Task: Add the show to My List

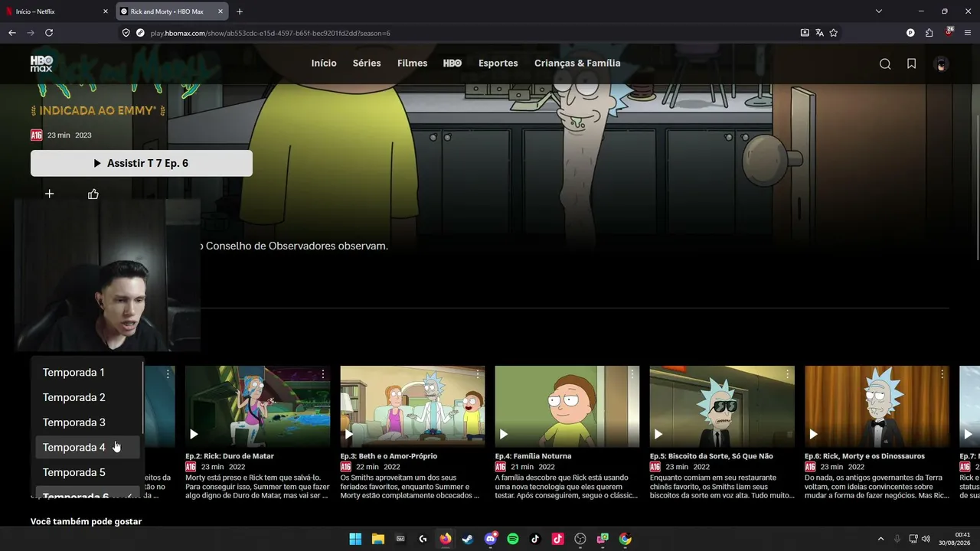Action: click(x=49, y=194)
